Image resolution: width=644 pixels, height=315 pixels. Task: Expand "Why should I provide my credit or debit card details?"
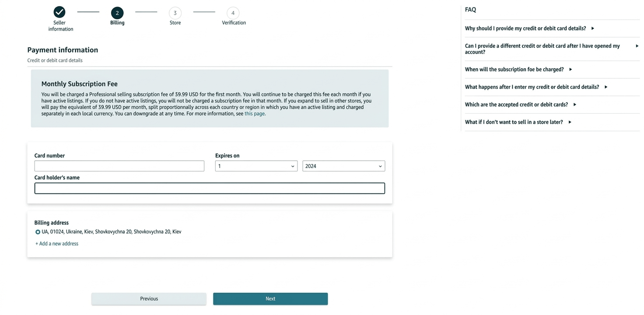click(525, 28)
